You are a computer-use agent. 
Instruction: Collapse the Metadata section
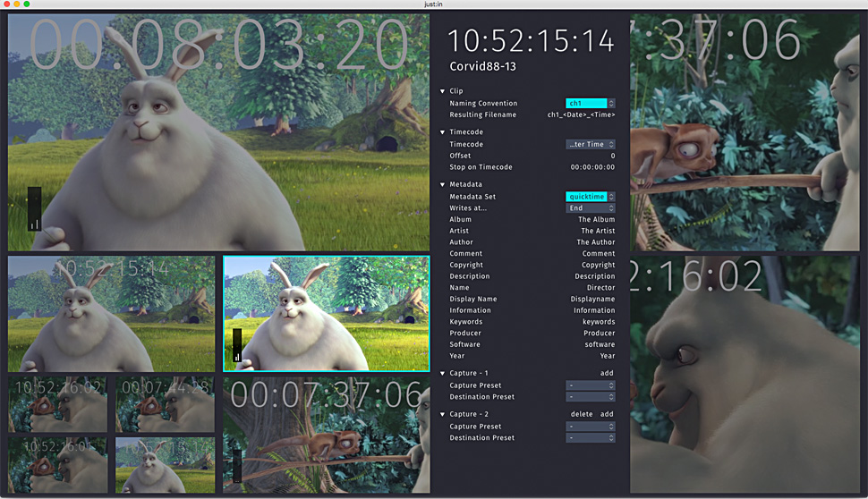point(442,185)
